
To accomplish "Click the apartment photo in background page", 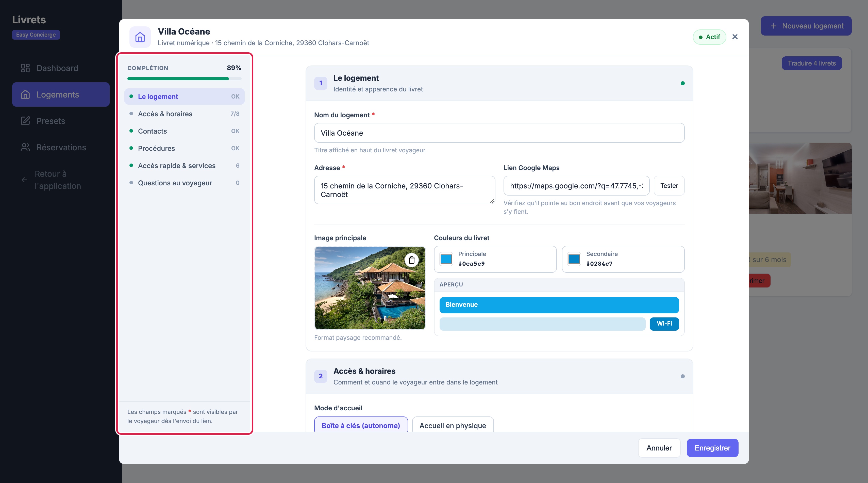I will pos(800,178).
